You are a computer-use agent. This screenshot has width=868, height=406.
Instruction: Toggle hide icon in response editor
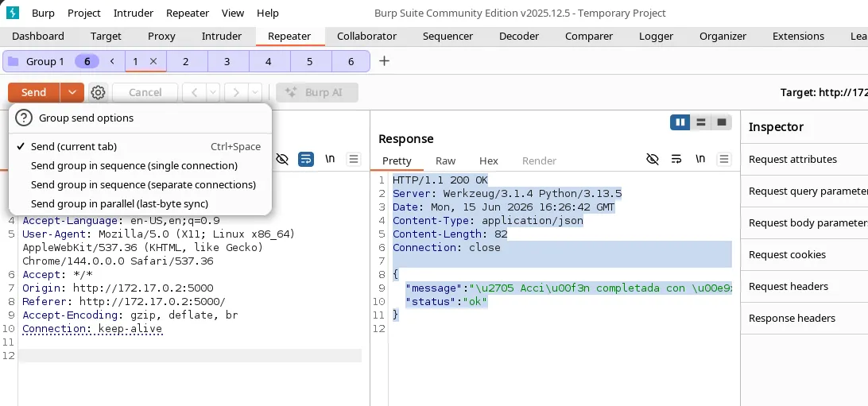(653, 160)
